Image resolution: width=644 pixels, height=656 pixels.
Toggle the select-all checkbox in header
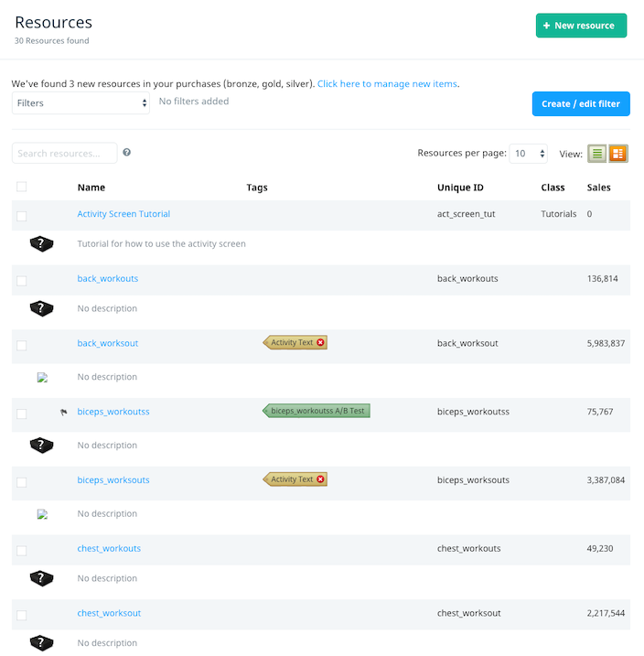click(21, 187)
